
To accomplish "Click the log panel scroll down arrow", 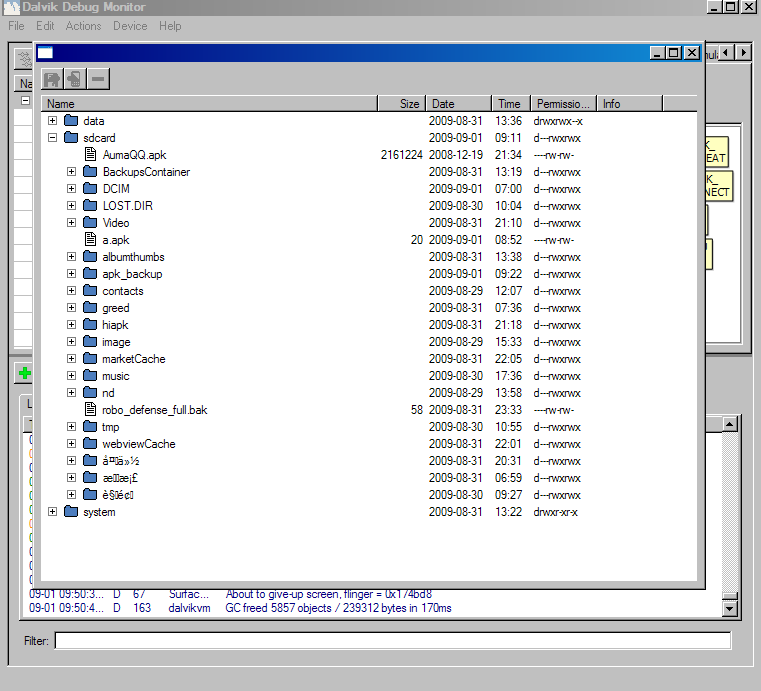I will 729,609.
